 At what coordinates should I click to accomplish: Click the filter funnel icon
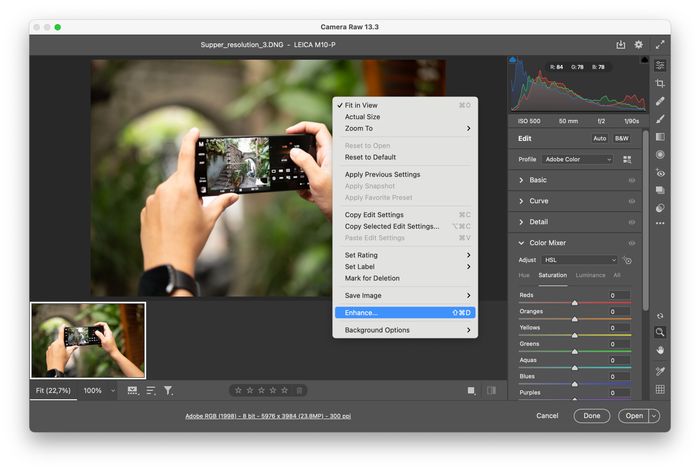[x=168, y=391]
